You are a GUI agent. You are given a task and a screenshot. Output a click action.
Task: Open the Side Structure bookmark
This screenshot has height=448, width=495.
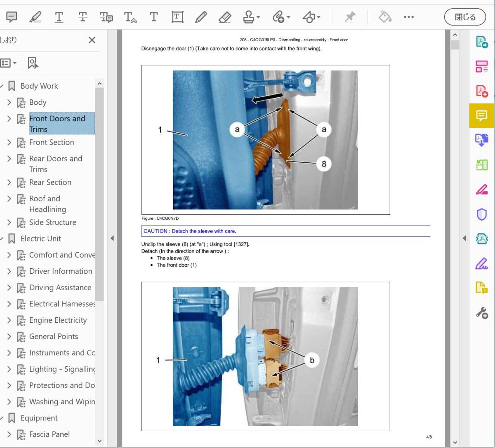(x=52, y=222)
